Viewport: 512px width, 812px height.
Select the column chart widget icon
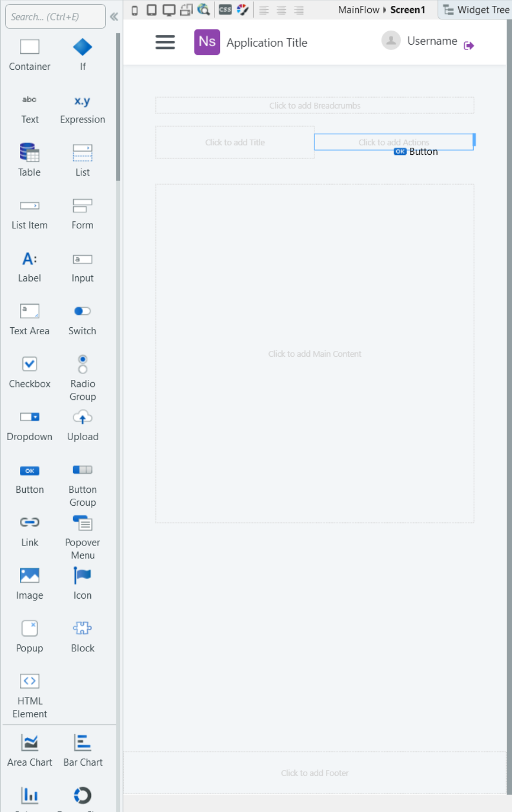(30, 795)
